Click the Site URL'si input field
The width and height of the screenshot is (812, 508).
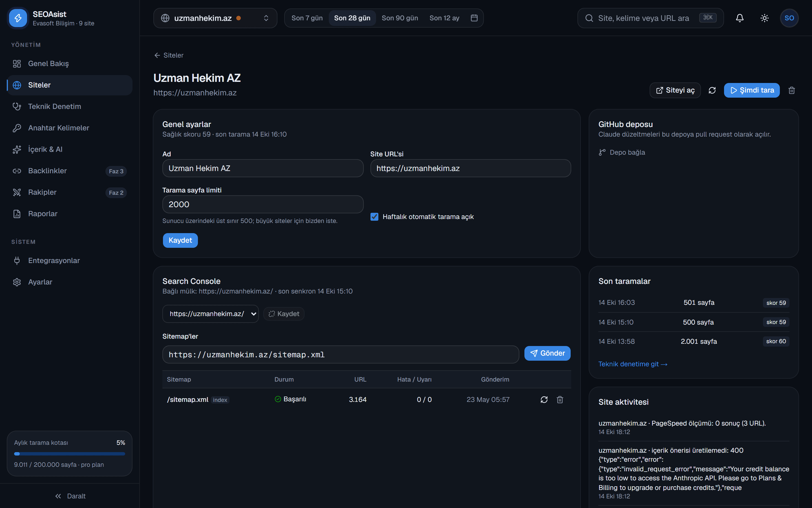pos(470,168)
